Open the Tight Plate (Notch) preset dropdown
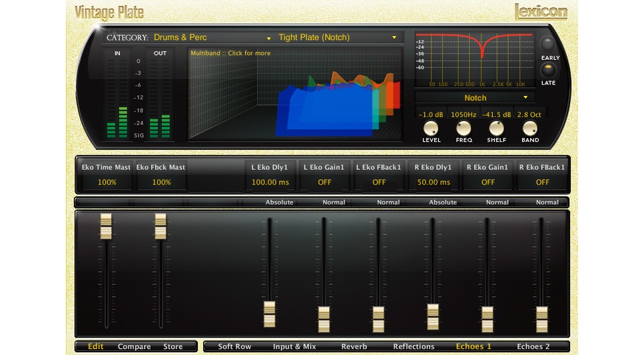 tap(338, 37)
